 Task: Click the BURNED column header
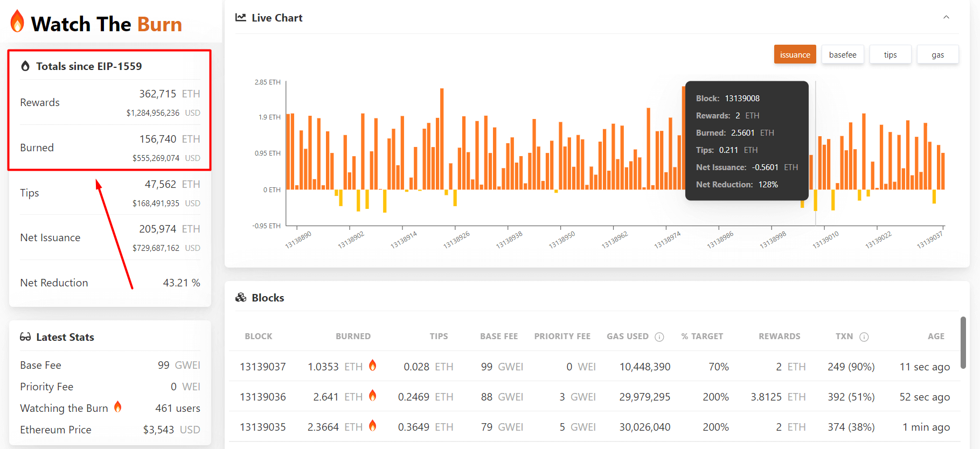353,336
